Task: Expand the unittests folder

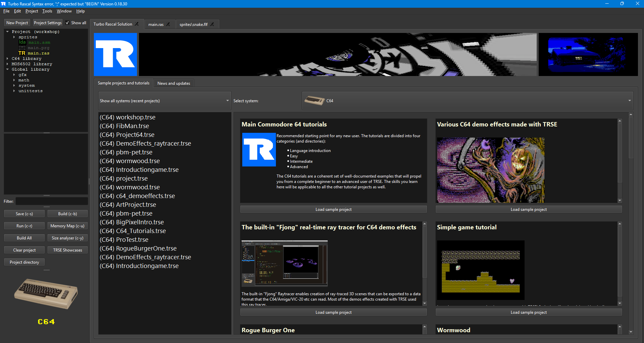Action: 14,91
